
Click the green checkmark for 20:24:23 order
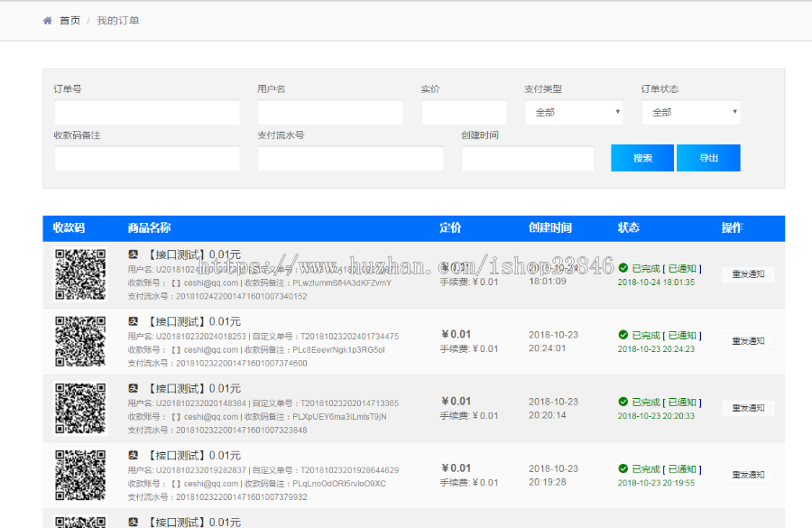coord(623,335)
